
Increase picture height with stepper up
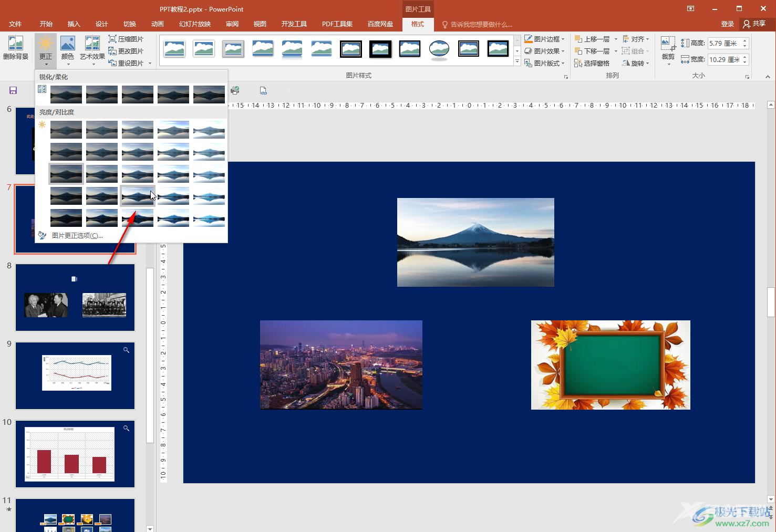pos(745,40)
